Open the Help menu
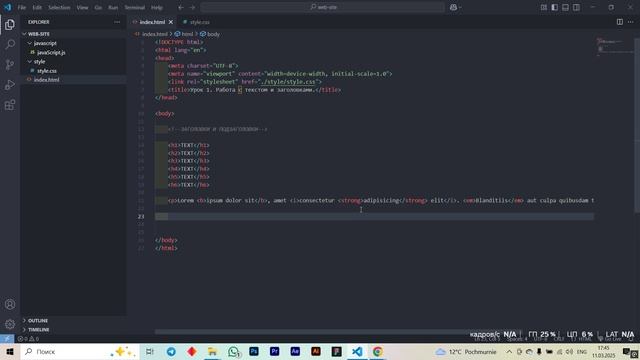Image resolution: width=640 pixels, height=360 pixels. point(157,7)
